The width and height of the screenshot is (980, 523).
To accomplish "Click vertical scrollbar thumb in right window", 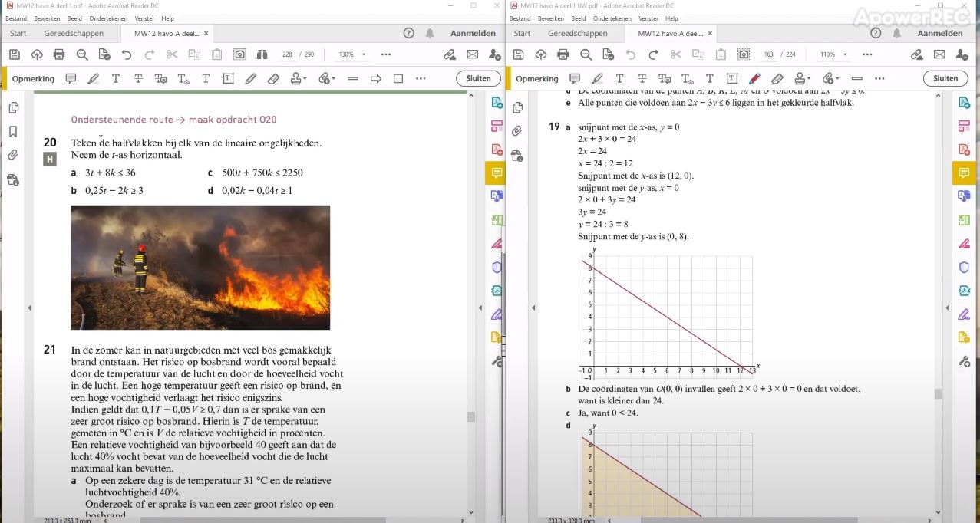I will coord(938,394).
